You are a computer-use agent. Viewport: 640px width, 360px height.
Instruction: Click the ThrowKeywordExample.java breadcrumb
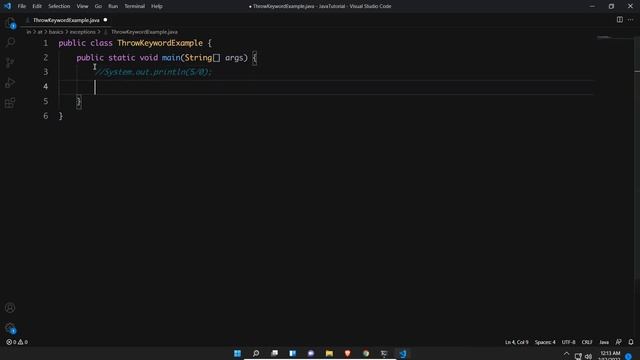coord(144,32)
